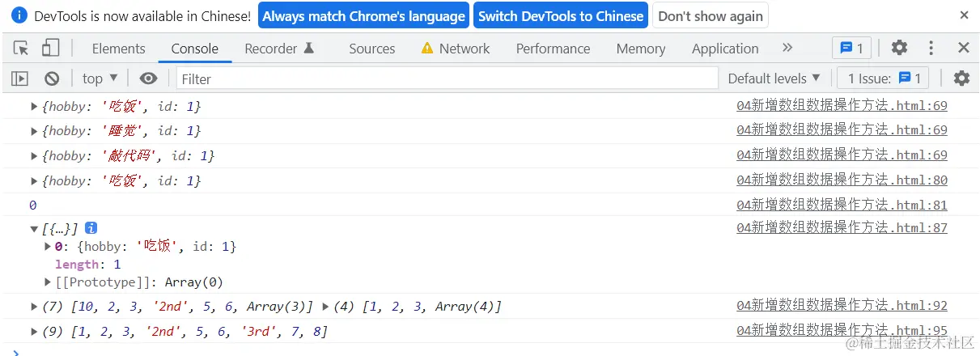Show the console sidebar

tap(20, 78)
